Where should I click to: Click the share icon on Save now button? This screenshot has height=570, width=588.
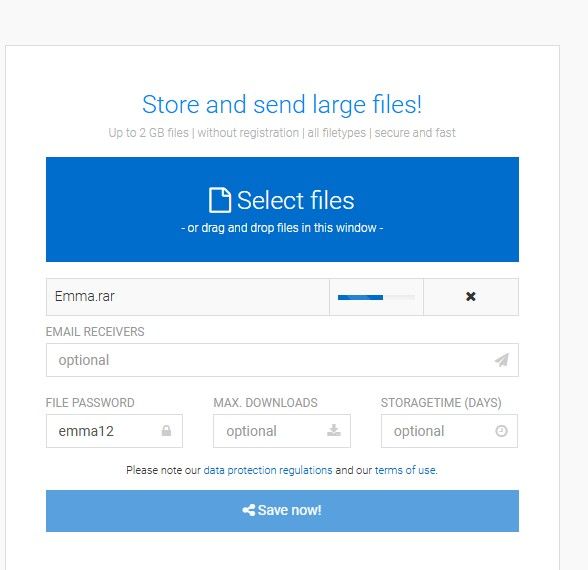(248, 510)
